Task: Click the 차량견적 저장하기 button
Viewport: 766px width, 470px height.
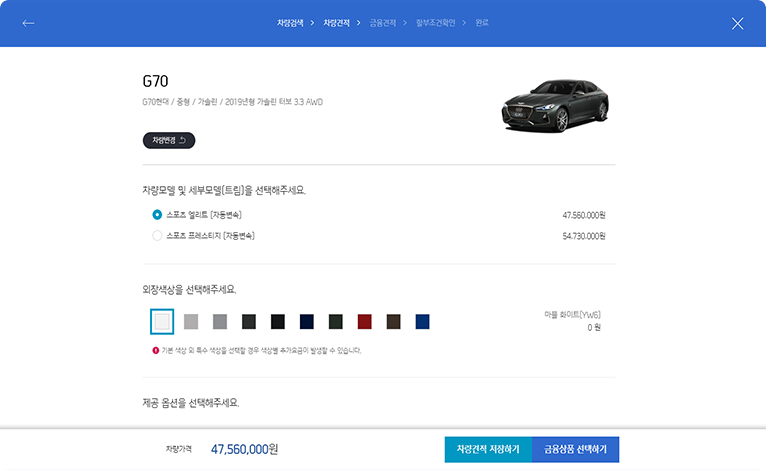Action: click(x=488, y=449)
